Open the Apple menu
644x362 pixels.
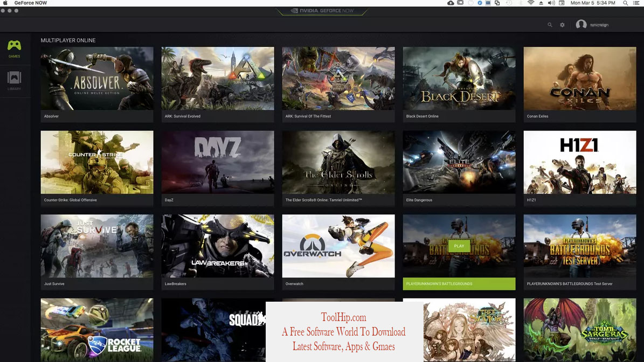click(x=5, y=3)
